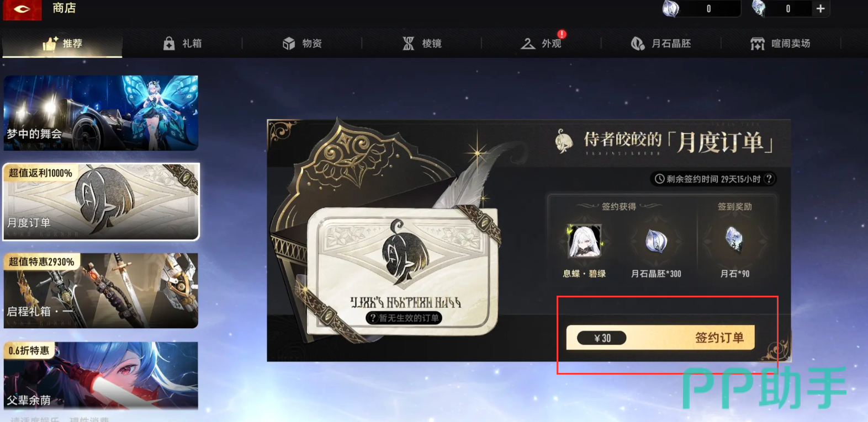
Task: Click the 息蝶·碧绿 character avatar reward
Action: point(585,242)
